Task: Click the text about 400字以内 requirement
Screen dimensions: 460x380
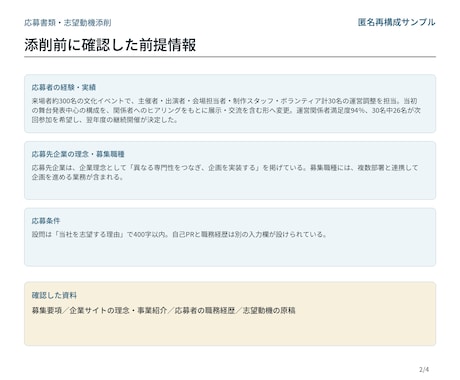Action: [x=179, y=234]
